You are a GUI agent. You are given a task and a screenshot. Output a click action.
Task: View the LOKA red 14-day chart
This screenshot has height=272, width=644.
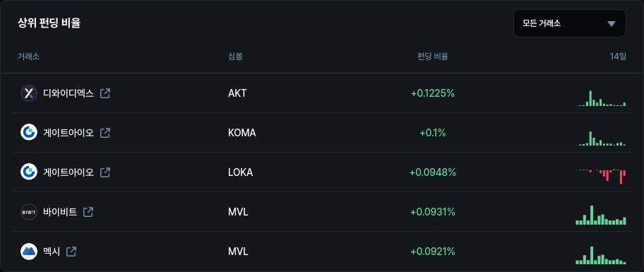[601, 176]
